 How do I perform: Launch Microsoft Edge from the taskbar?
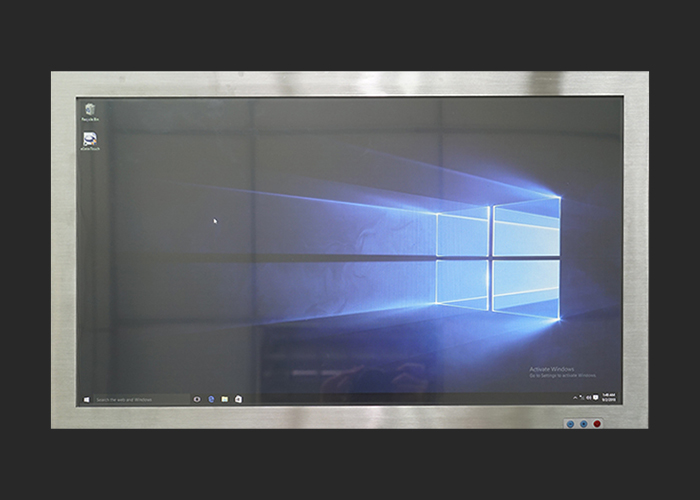tap(211, 398)
